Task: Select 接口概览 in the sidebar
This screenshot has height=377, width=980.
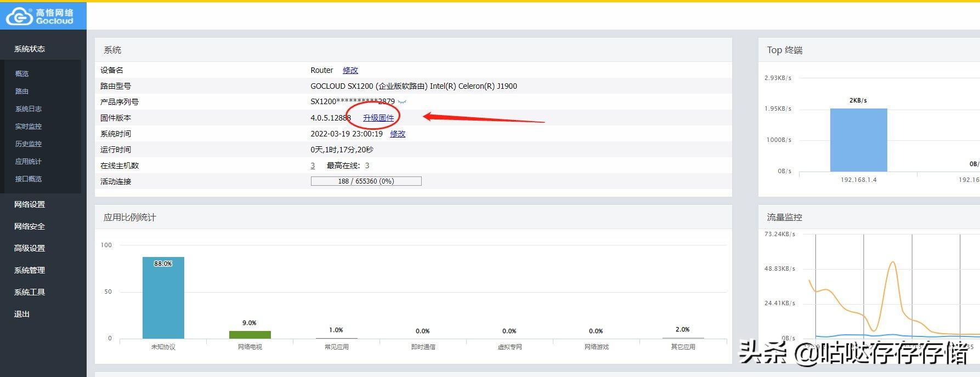Action: pyautogui.click(x=29, y=179)
